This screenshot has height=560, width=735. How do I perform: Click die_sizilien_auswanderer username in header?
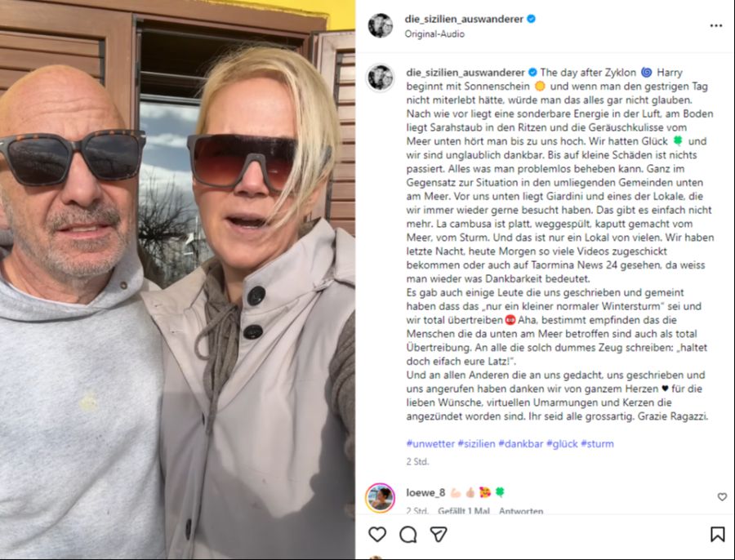coord(464,20)
